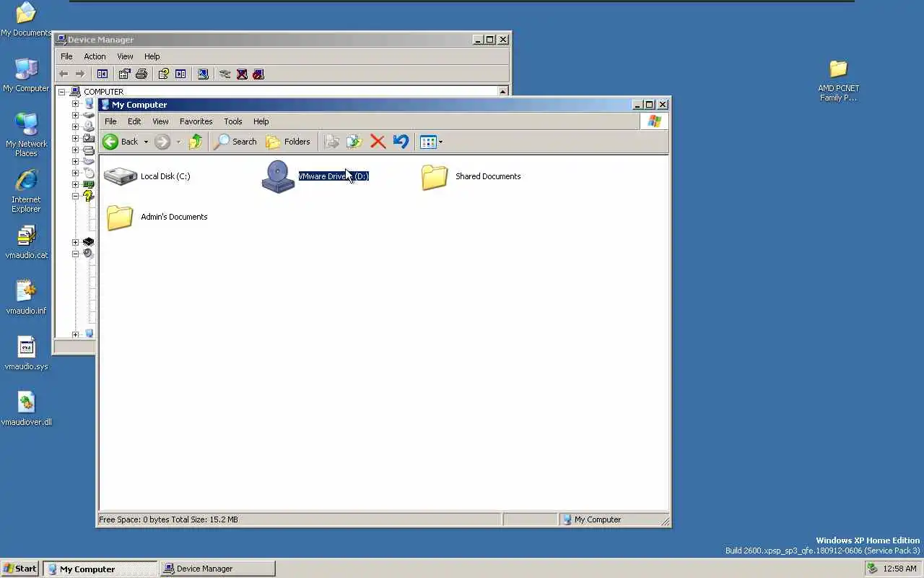
Task: Select the Shared Documents folder
Action: pyautogui.click(x=435, y=176)
